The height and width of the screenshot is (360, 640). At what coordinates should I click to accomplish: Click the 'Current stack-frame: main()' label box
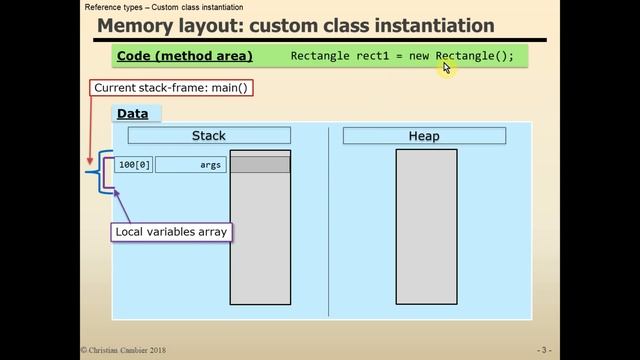tap(171, 88)
